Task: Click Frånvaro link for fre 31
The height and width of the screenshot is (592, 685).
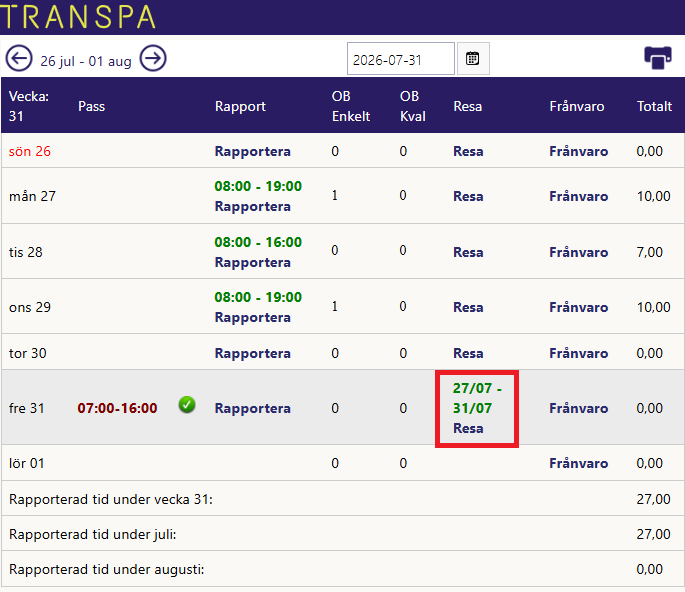Action: pyautogui.click(x=578, y=408)
